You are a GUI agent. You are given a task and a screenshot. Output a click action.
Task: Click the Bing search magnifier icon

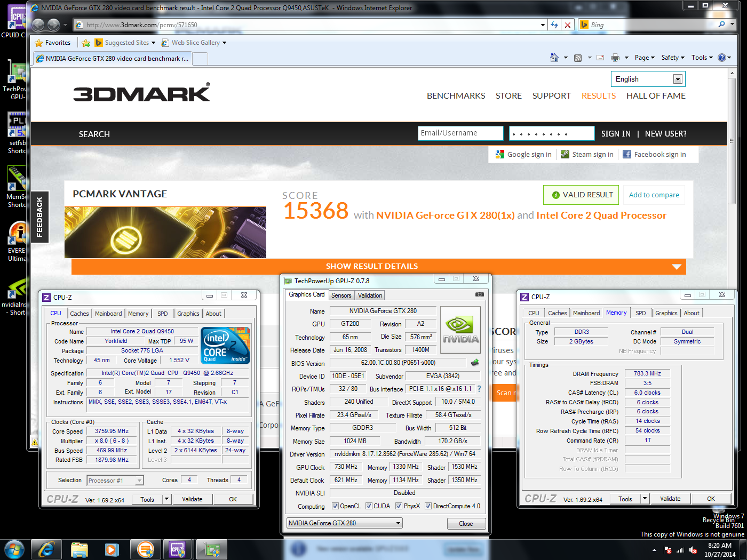pos(722,25)
